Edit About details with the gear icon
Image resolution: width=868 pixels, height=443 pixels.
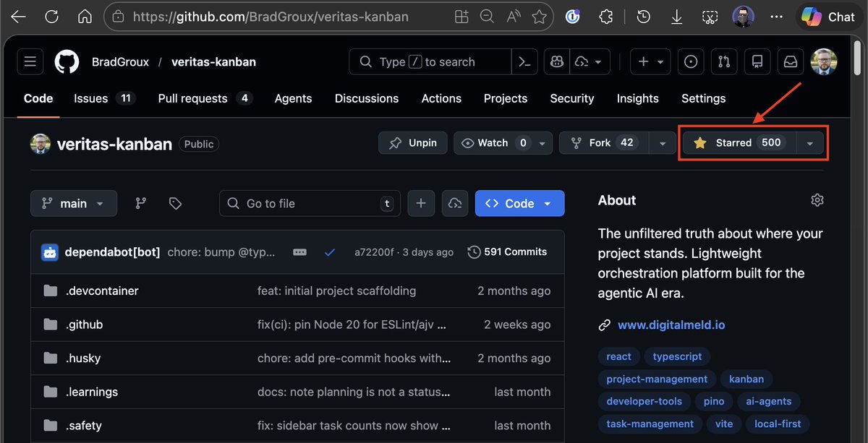817,200
